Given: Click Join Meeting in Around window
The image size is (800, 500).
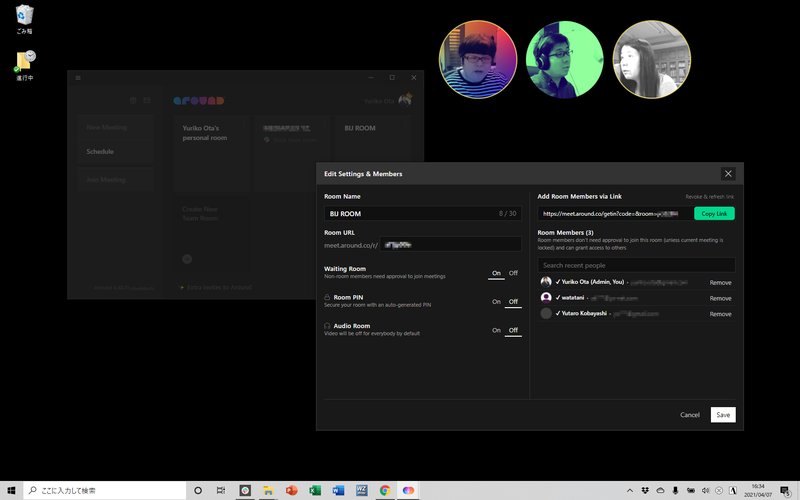Looking at the screenshot, I should point(115,180).
